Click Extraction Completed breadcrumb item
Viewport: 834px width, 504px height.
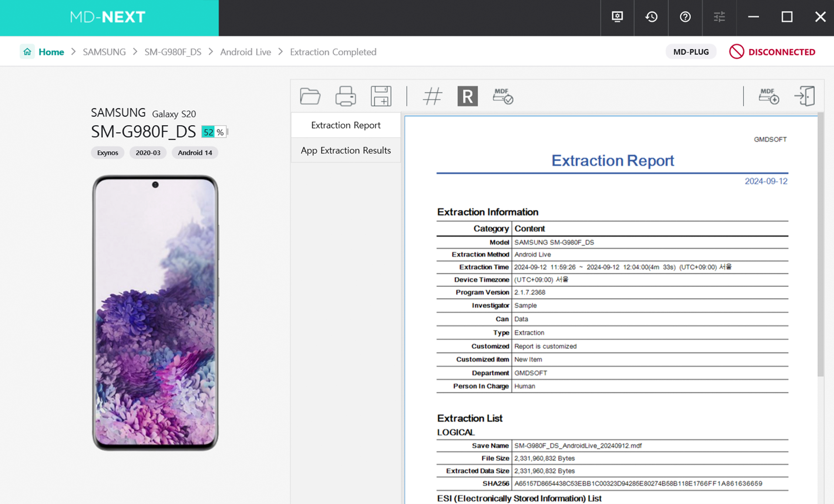[x=333, y=52]
